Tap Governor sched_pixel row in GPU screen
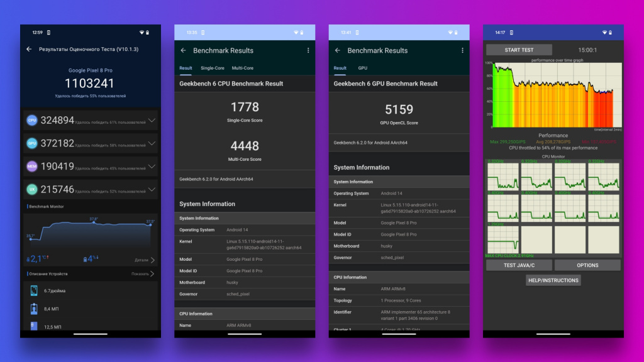This screenshot has height=362, width=644. (x=399, y=258)
